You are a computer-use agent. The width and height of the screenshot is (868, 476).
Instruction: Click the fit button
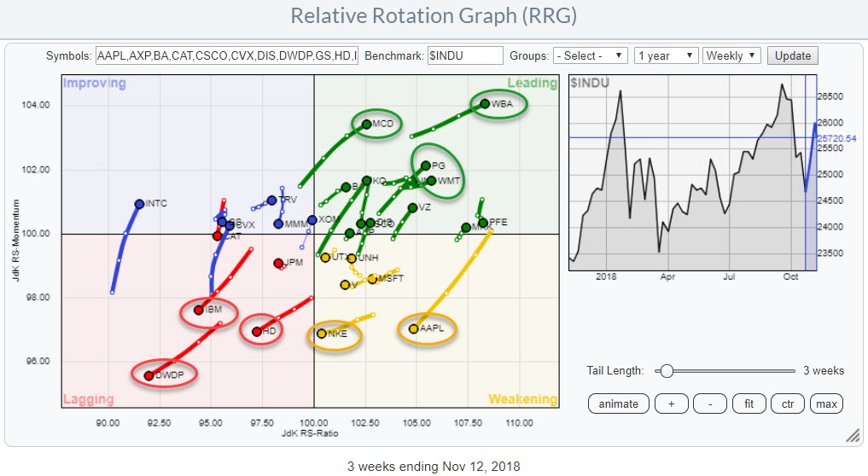click(x=749, y=404)
